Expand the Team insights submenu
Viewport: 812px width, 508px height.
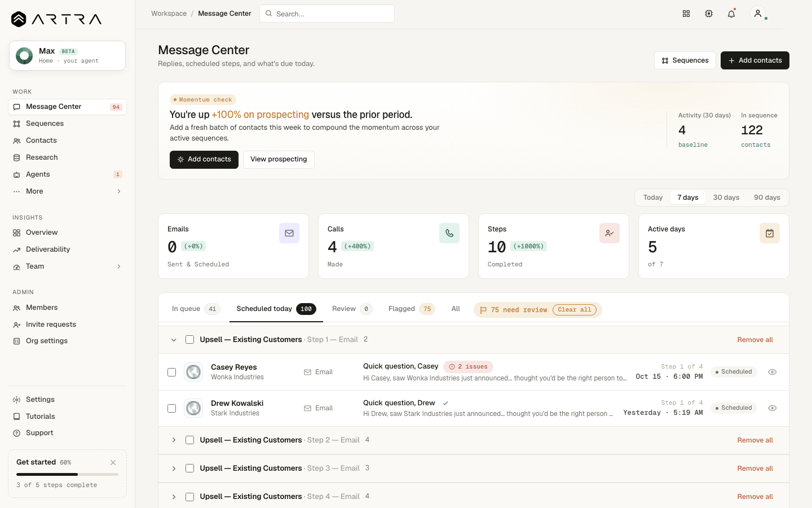[x=67, y=266]
